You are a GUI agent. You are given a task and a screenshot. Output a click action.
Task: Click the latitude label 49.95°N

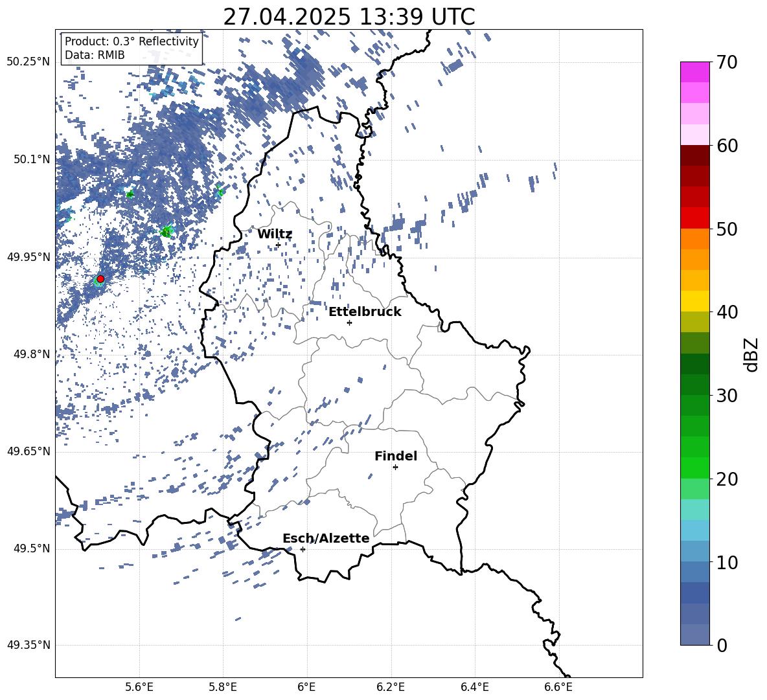pos(28,256)
